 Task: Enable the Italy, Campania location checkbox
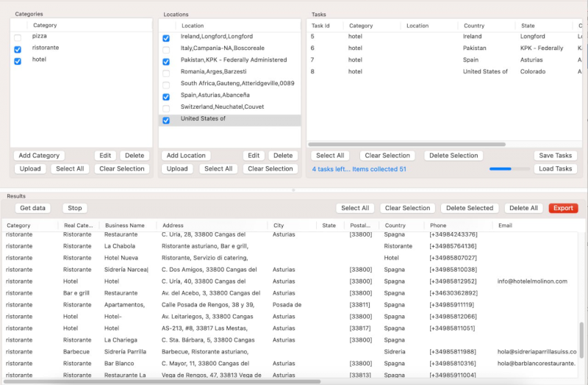tap(166, 50)
